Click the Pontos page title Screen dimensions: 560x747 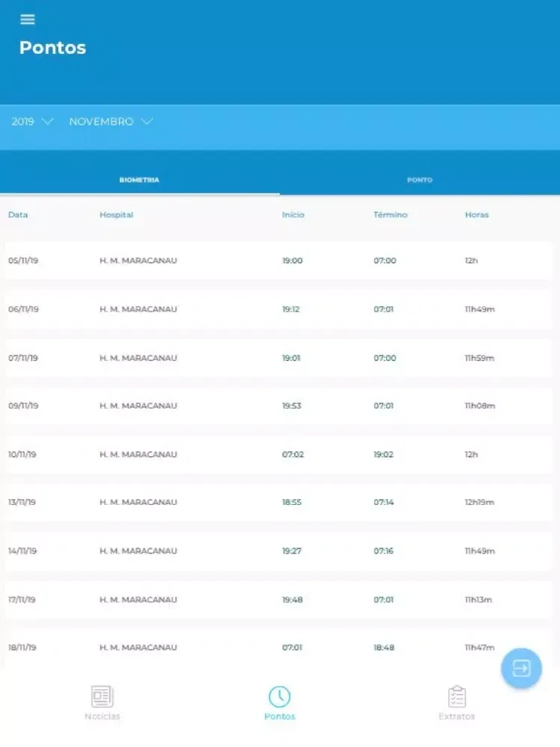point(53,48)
